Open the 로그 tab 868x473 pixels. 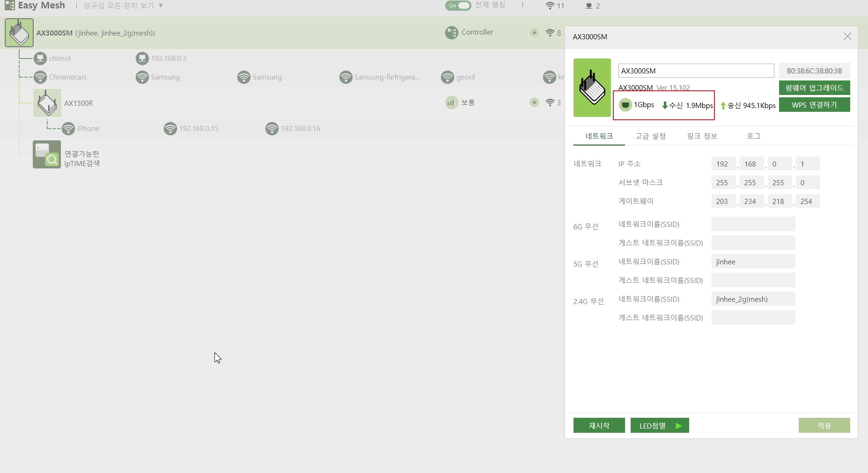point(753,136)
